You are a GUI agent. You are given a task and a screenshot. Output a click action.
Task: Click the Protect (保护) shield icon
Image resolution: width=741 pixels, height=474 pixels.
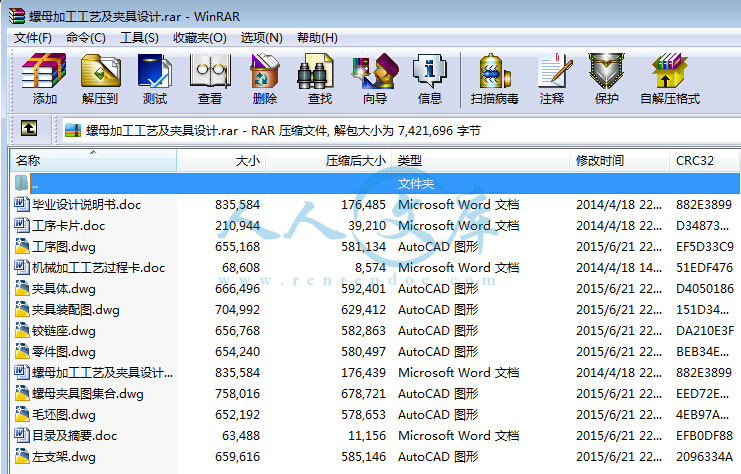pos(606,71)
